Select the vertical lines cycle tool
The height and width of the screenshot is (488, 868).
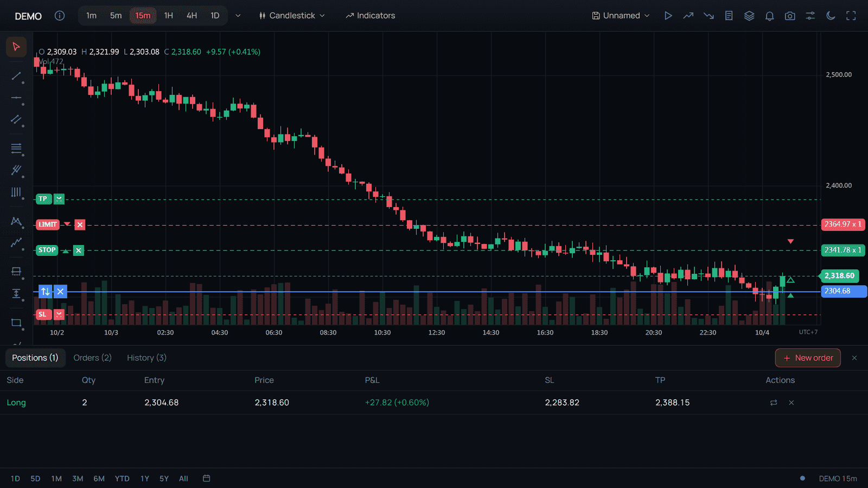coord(16,192)
